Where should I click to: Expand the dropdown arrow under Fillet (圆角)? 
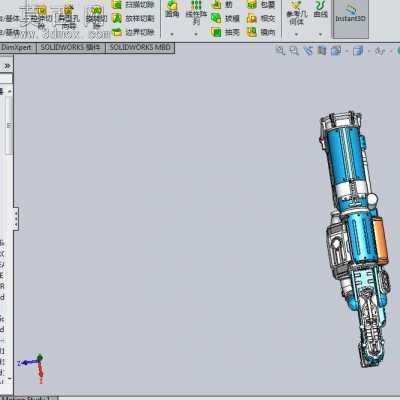point(172,34)
